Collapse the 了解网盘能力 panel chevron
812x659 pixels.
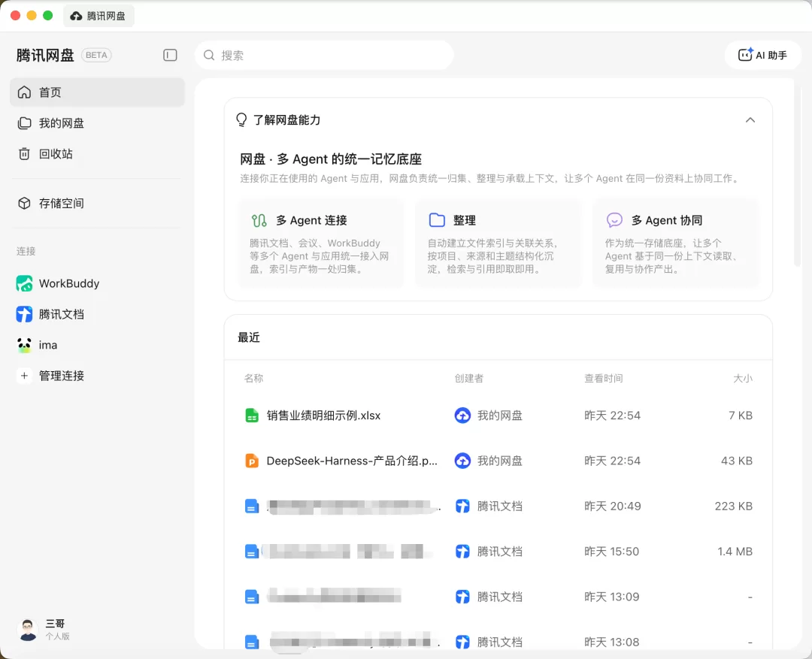[750, 120]
